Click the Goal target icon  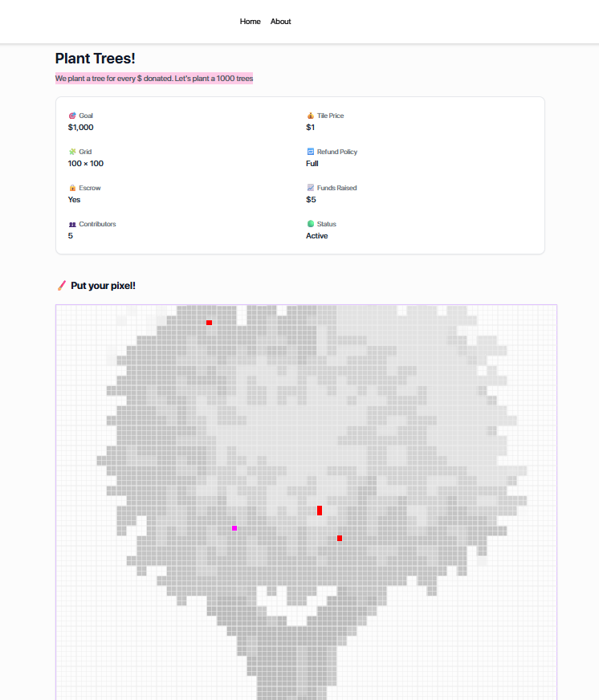(72, 116)
